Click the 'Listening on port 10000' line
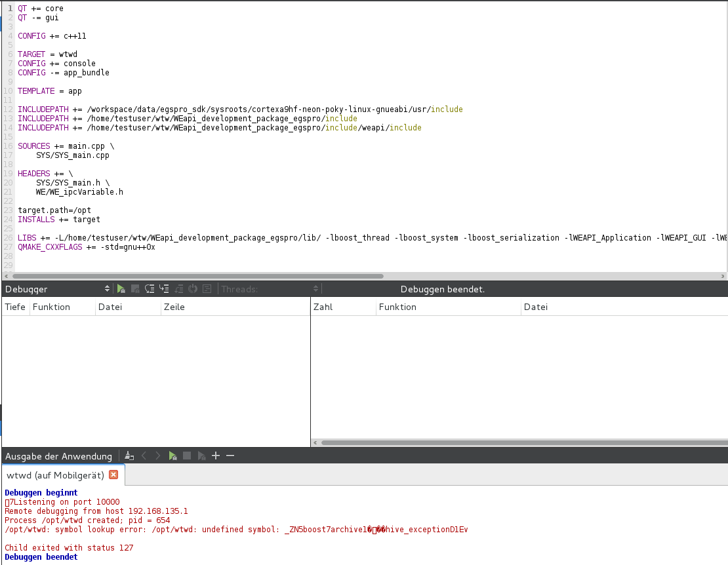The width and height of the screenshot is (728, 565). click(x=62, y=501)
